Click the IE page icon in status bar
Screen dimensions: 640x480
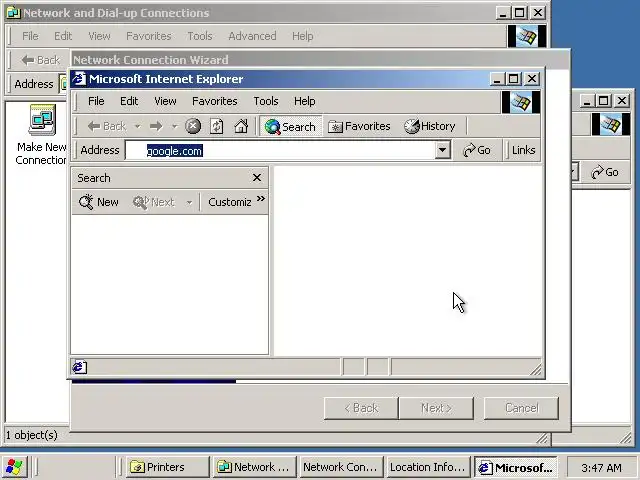(80, 367)
